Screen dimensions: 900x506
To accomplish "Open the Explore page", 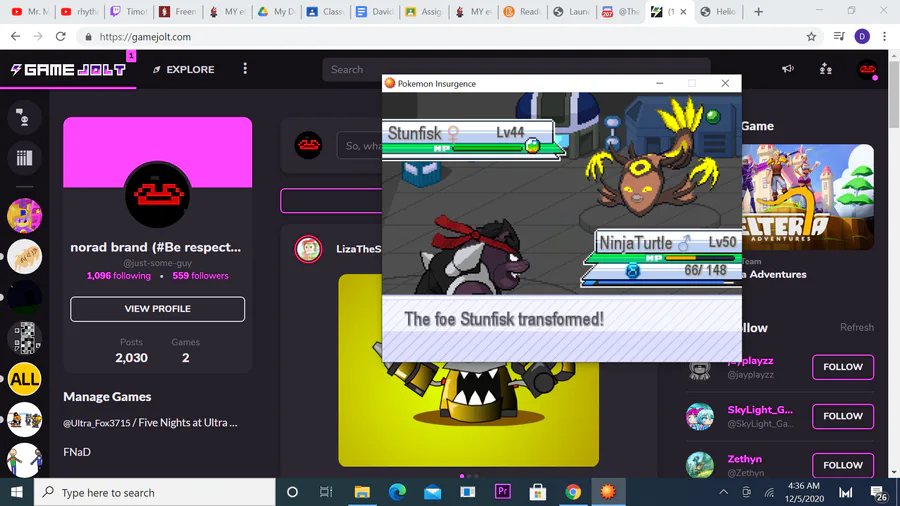I will click(184, 69).
